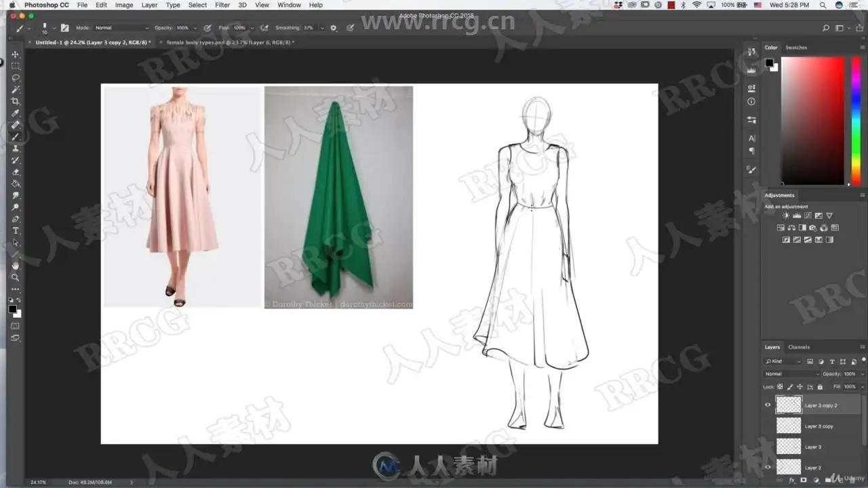Toggle visibility of Layer 3 copy 2
The image size is (868, 488).
pos(768,405)
